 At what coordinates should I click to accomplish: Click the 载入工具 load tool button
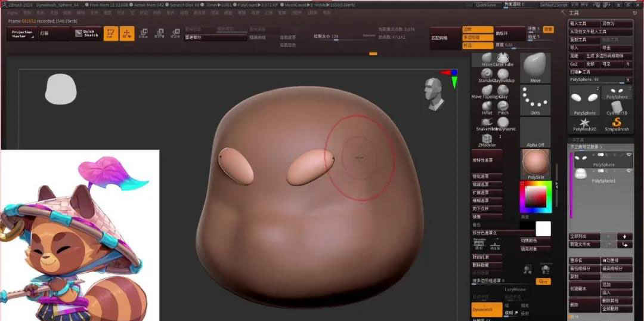584,24
